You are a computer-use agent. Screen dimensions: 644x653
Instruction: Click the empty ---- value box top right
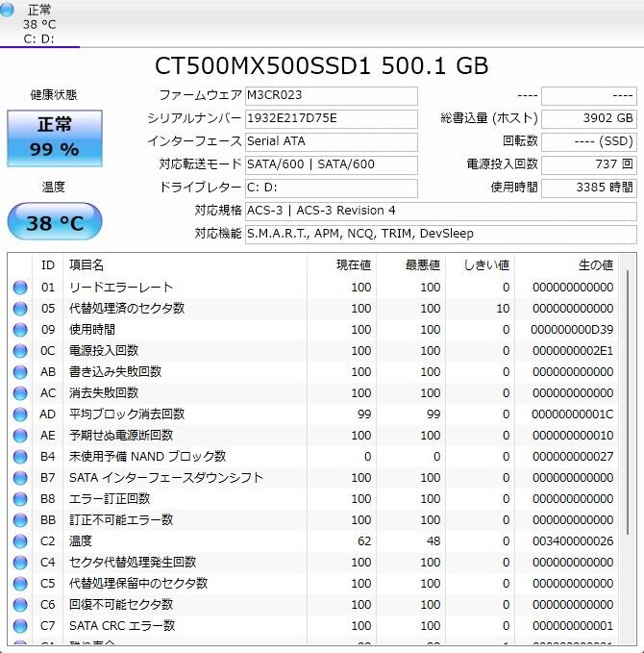[589, 96]
